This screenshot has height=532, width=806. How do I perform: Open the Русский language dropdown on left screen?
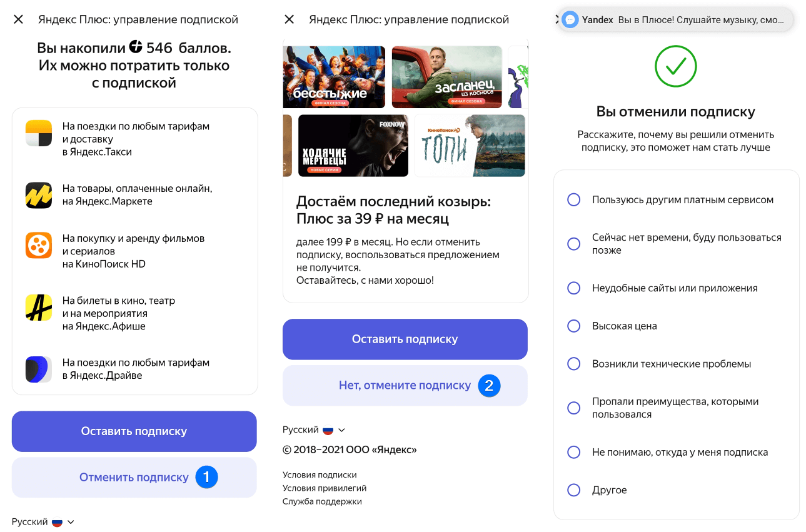[43, 522]
